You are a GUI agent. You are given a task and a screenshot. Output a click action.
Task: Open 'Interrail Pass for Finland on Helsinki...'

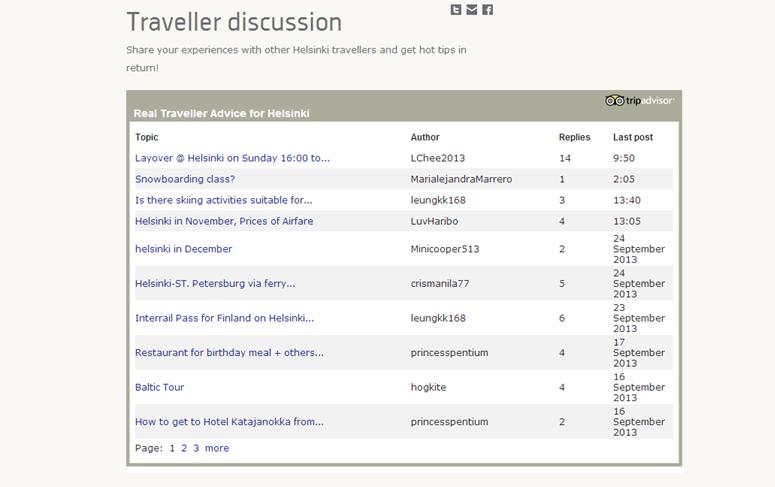(224, 318)
